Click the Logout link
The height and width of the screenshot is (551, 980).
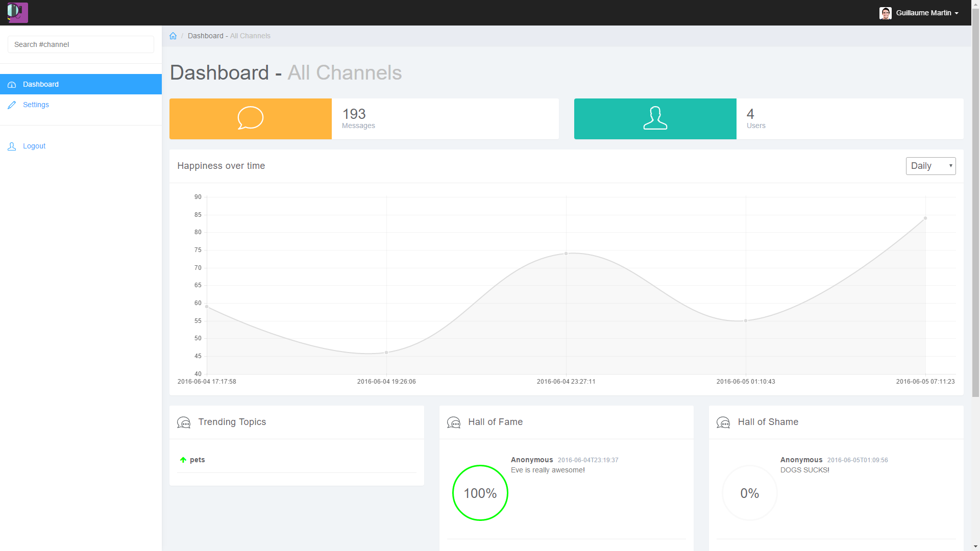pyautogui.click(x=34, y=146)
